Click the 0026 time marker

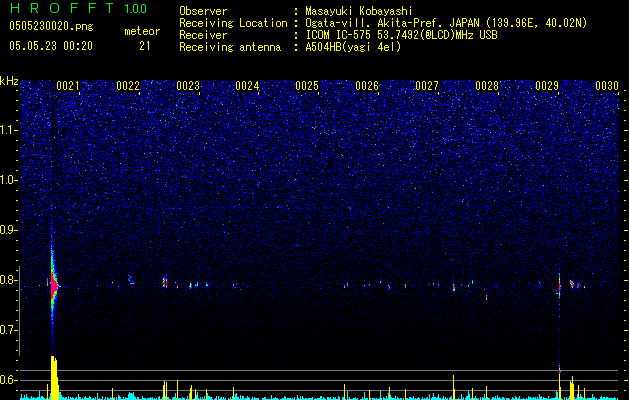[367, 86]
